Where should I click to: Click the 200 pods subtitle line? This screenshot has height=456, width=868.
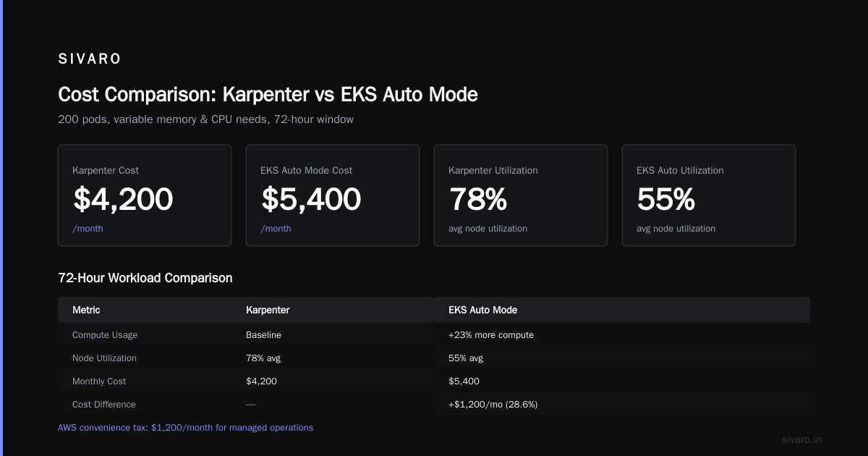coord(205,119)
